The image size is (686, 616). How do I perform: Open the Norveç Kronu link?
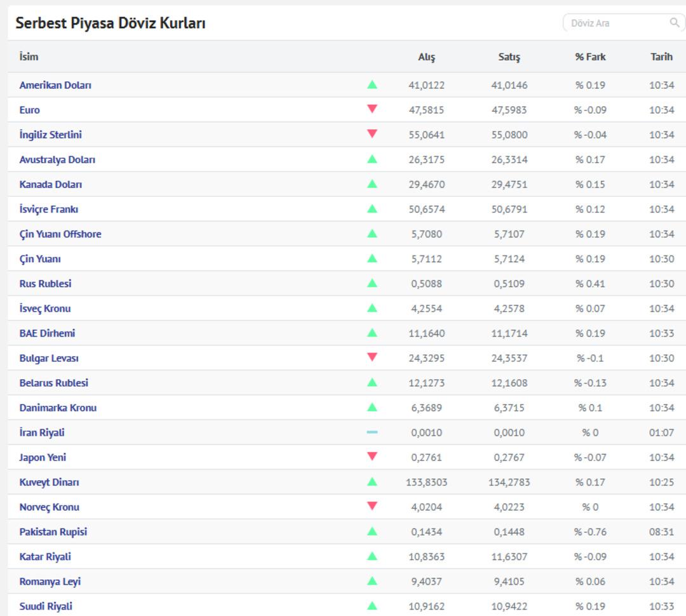[50, 507]
